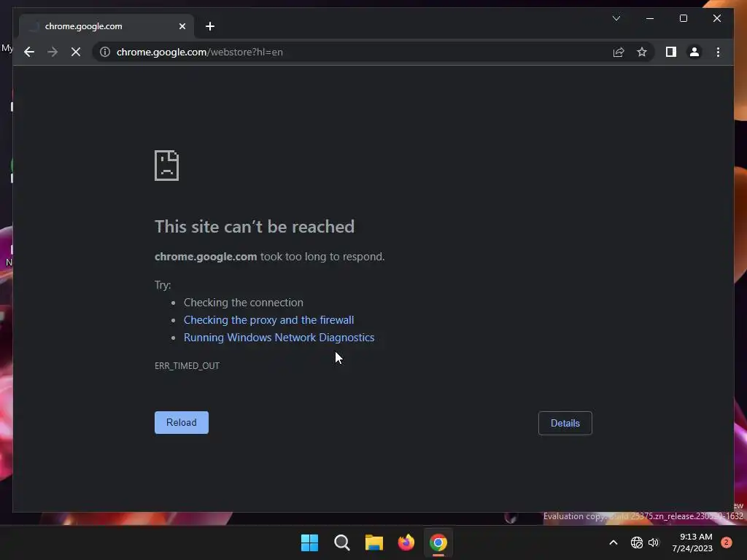747x560 pixels.
Task: Select the chrome.google.com tab
Action: (x=106, y=26)
